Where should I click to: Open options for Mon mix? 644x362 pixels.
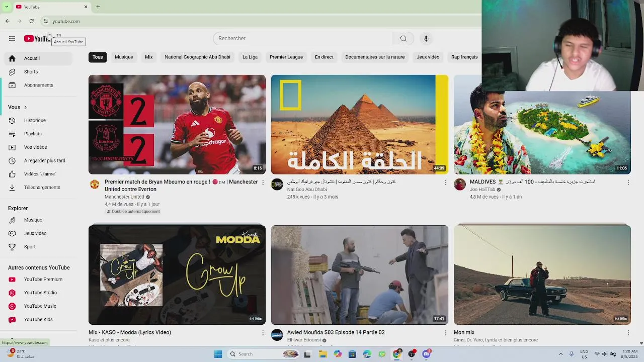(628, 333)
